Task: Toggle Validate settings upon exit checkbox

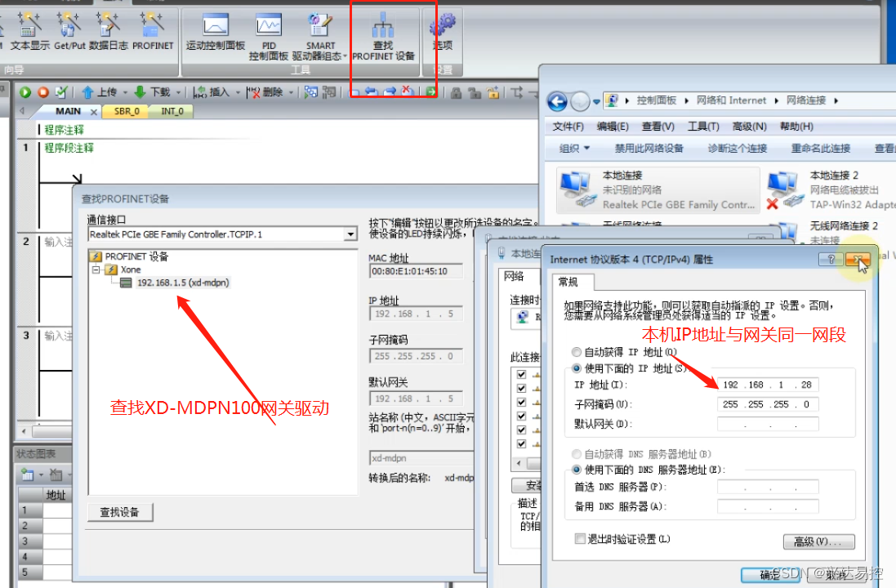Action: (x=580, y=539)
